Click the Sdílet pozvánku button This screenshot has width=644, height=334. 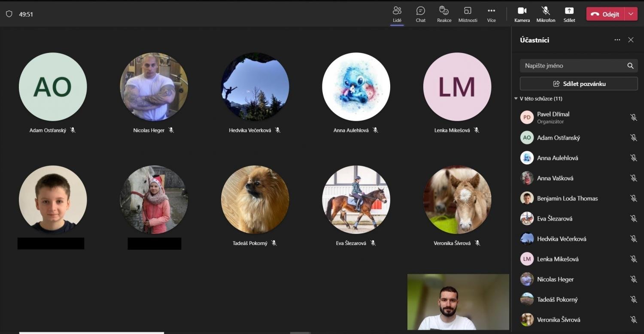tap(578, 84)
